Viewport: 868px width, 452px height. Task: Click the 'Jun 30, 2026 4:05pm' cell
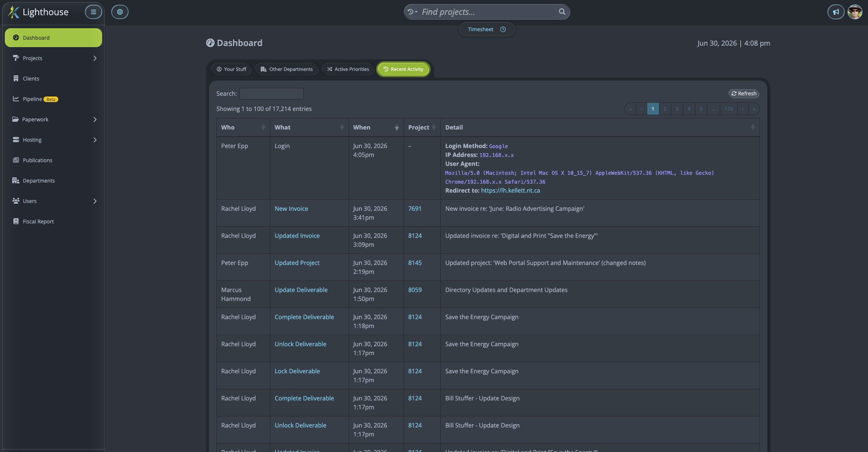[x=376, y=168]
